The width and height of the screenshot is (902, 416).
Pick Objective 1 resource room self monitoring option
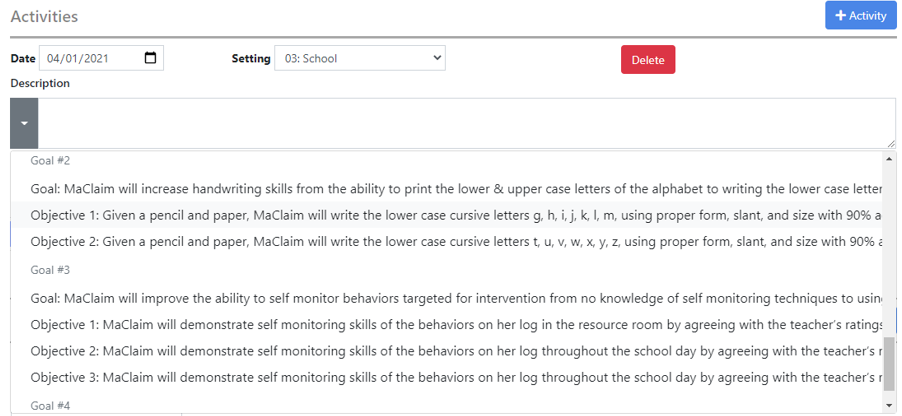tap(455, 324)
